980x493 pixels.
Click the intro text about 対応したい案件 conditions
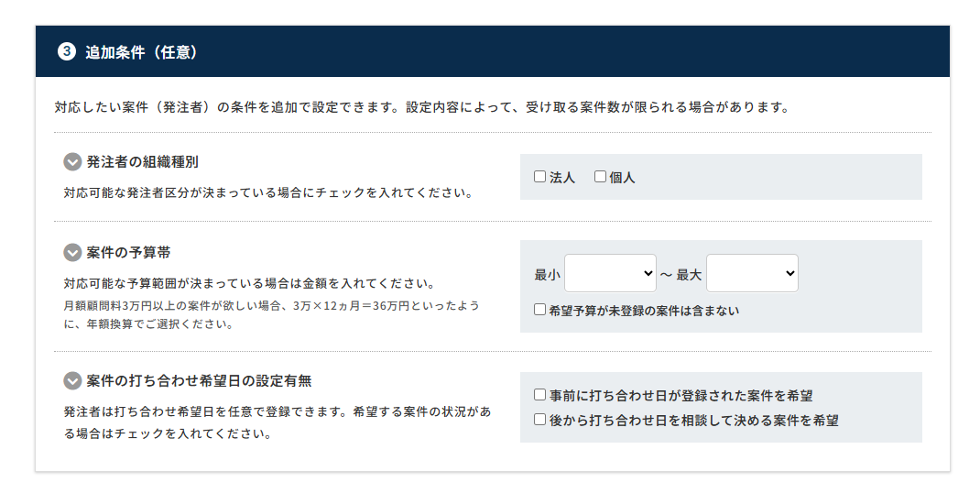421,107
